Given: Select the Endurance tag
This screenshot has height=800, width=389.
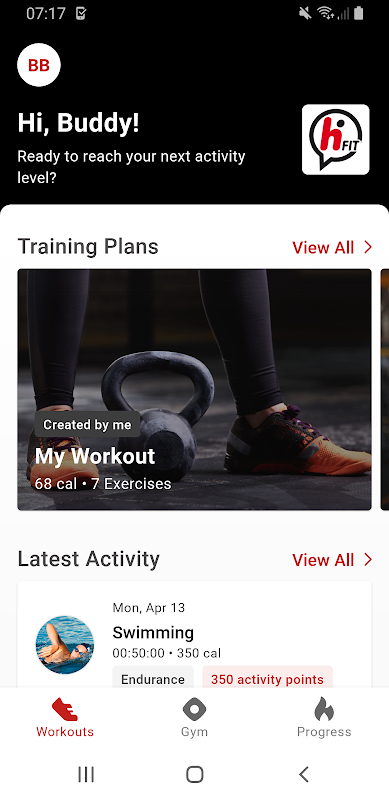Looking at the screenshot, I should tap(153, 679).
